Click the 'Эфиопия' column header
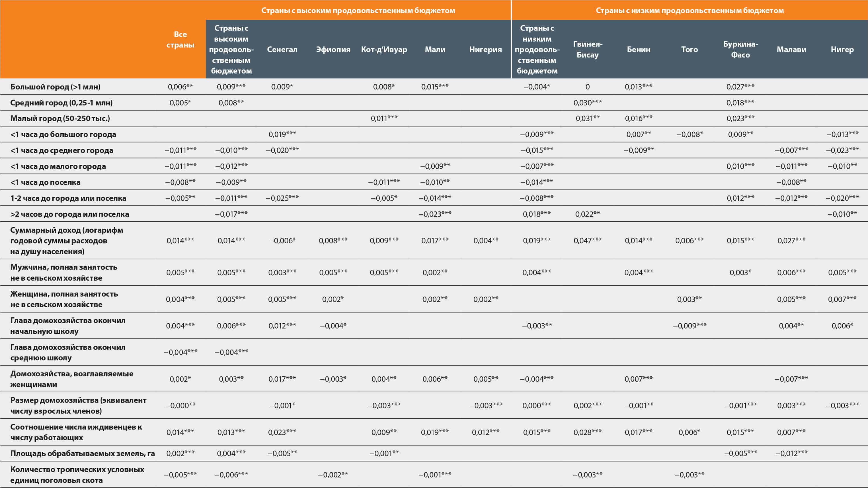This screenshot has height=488, width=868. [x=333, y=50]
